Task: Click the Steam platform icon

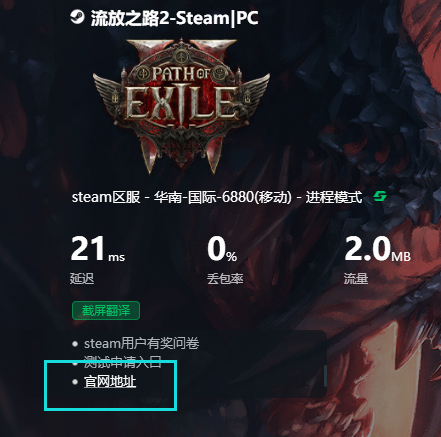Action: pyautogui.click(x=77, y=17)
